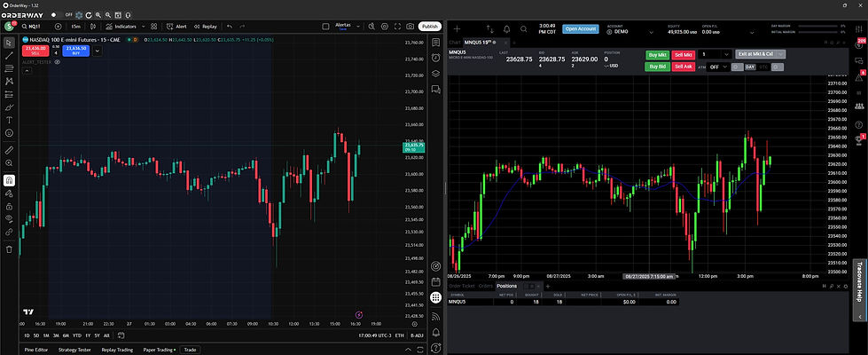Click the red Sell Ask button
The image size is (868, 355).
tap(683, 67)
